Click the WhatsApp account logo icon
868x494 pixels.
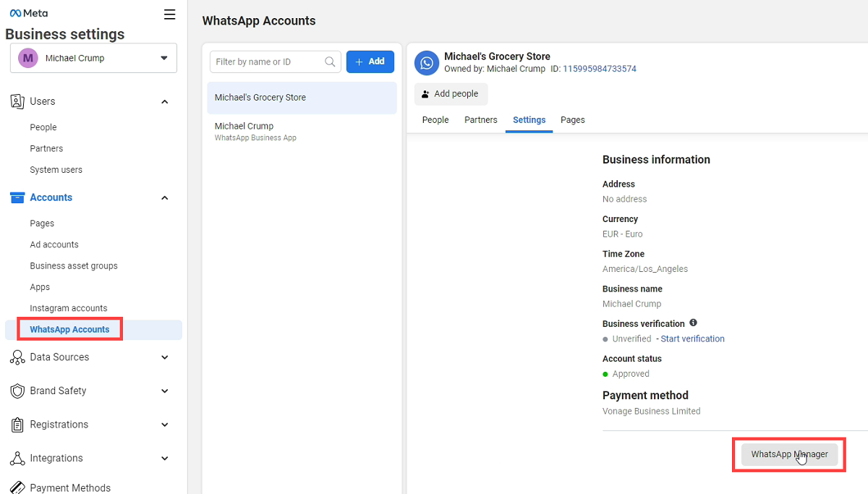[x=427, y=63]
